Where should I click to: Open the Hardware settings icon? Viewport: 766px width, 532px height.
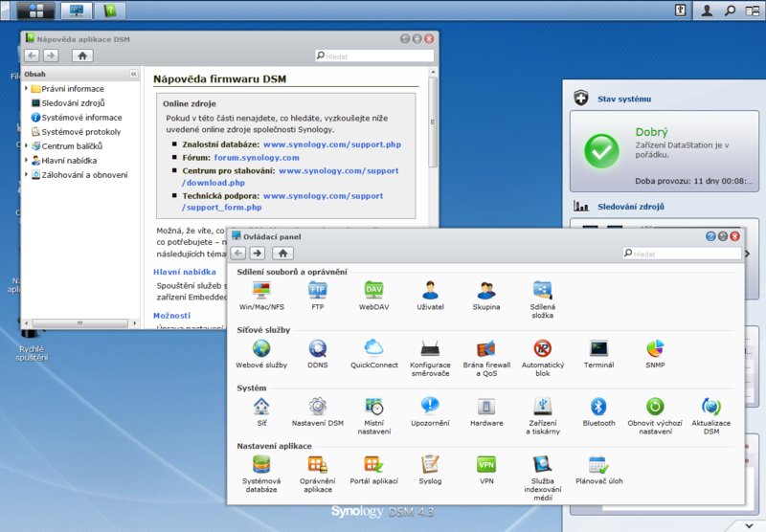[x=486, y=410]
